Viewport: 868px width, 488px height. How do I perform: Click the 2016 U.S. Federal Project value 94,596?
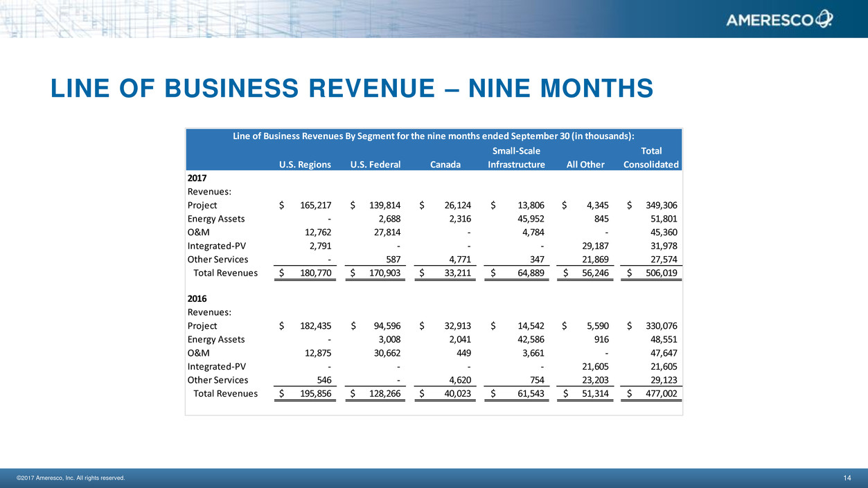[383, 326]
